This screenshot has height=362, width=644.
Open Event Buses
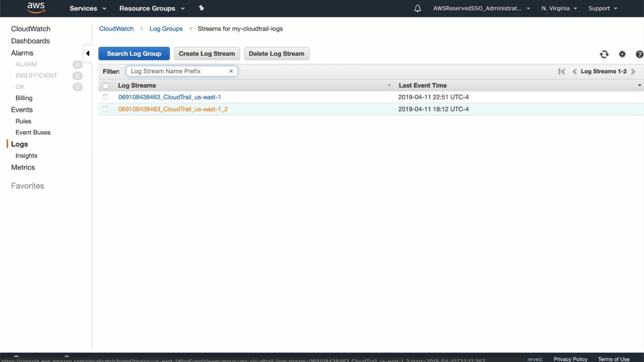(x=33, y=132)
